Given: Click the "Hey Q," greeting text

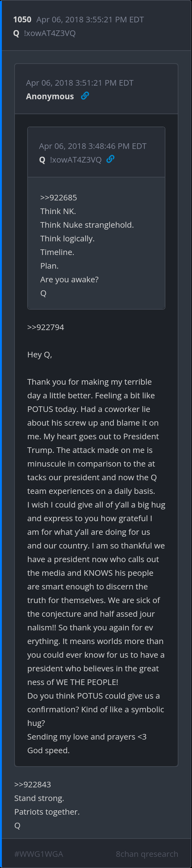Looking at the screenshot, I should click(x=40, y=355).
